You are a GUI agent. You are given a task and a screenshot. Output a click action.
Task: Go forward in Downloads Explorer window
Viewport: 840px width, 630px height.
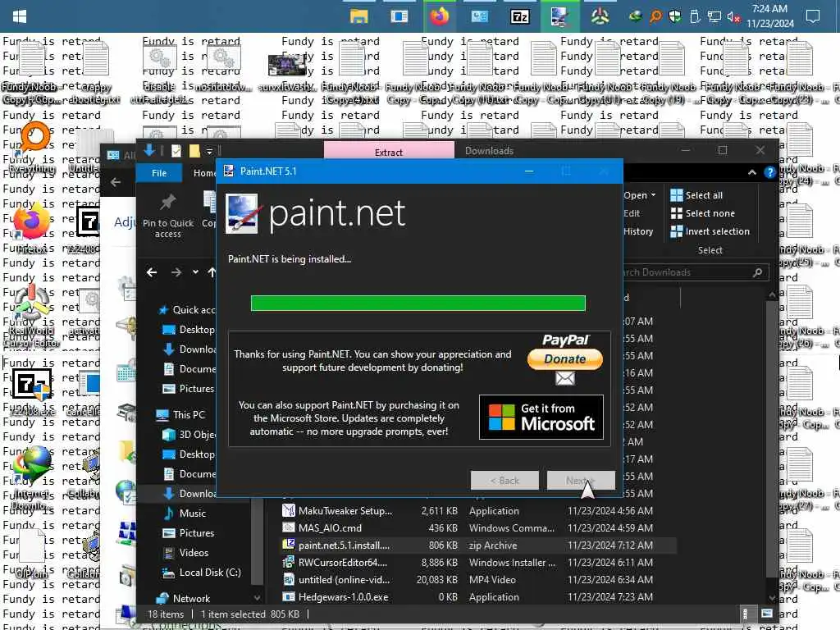176,272
